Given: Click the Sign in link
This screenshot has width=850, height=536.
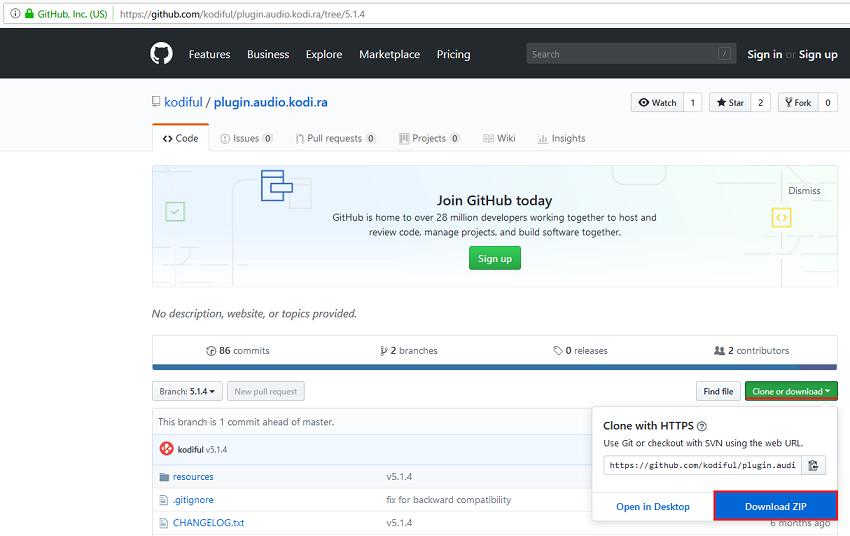Looking at the screenshot, I should pos(764,54).
